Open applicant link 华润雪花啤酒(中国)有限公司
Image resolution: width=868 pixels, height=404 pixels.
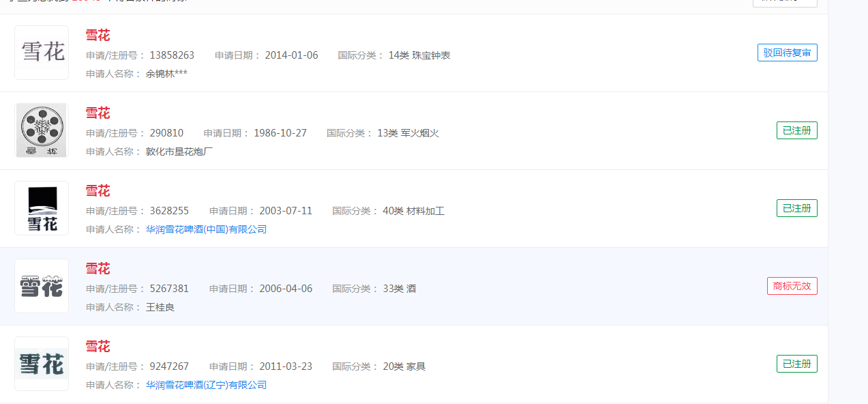pyautogui.click(x=206, y=229)
